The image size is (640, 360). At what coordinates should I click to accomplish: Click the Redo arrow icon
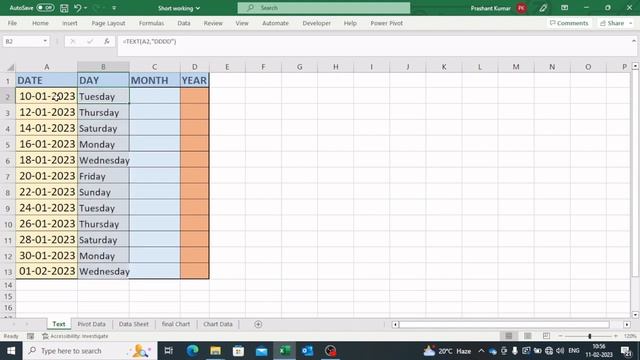(x=97, y=8)
